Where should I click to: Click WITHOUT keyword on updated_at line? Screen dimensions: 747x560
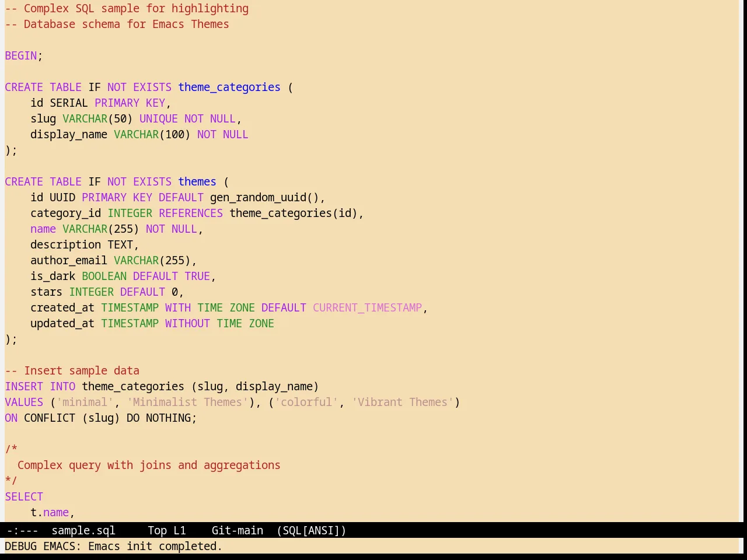pyautogui.click(x=187, y=323)
